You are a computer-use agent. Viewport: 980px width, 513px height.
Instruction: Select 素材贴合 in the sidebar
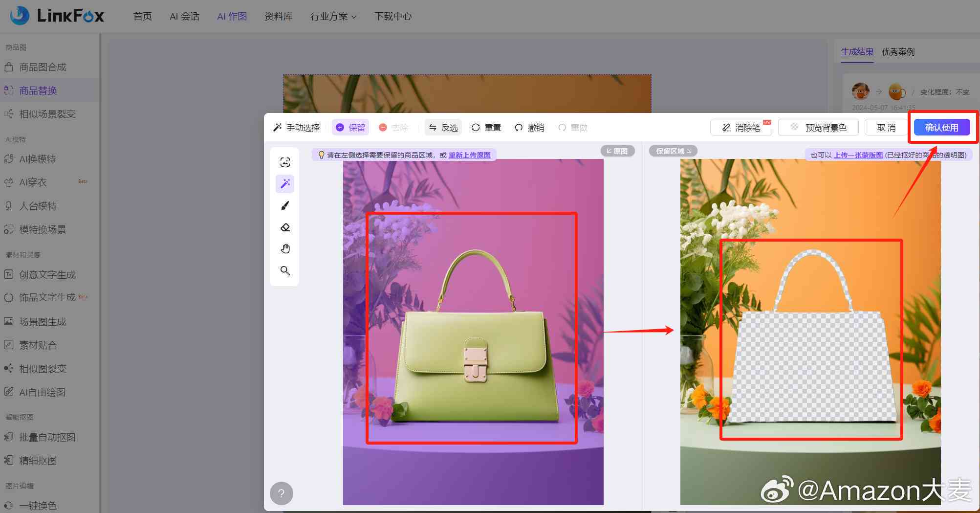pos(49,345)
